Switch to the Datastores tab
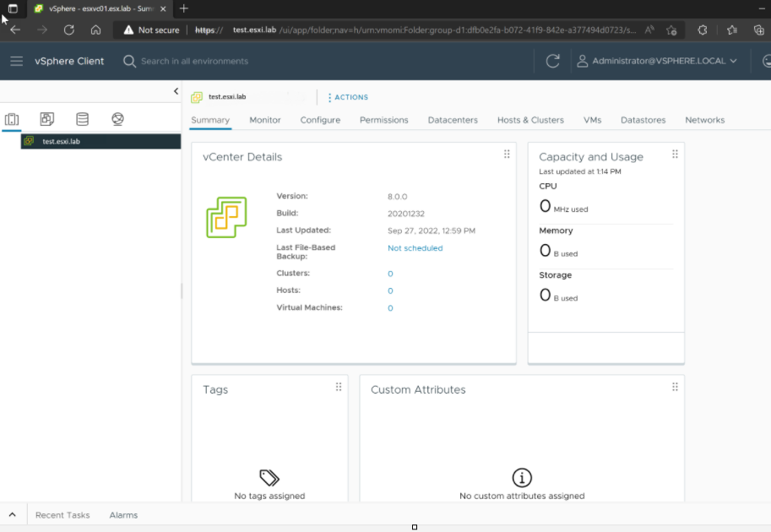The image size is (771, 532). point(643,120)
